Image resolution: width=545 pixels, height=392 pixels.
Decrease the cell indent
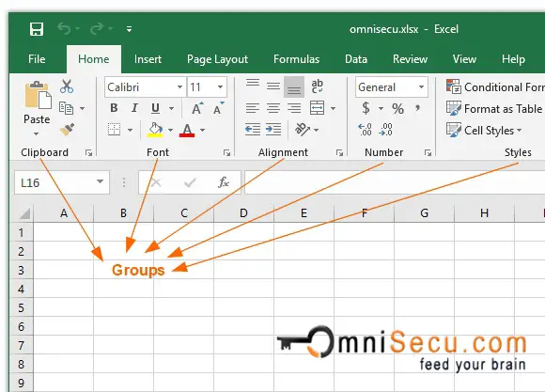point(253,130)
